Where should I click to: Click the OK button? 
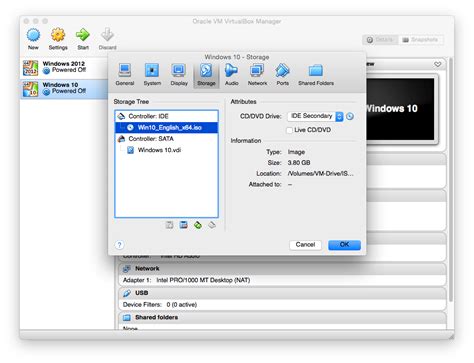(344, 245)
